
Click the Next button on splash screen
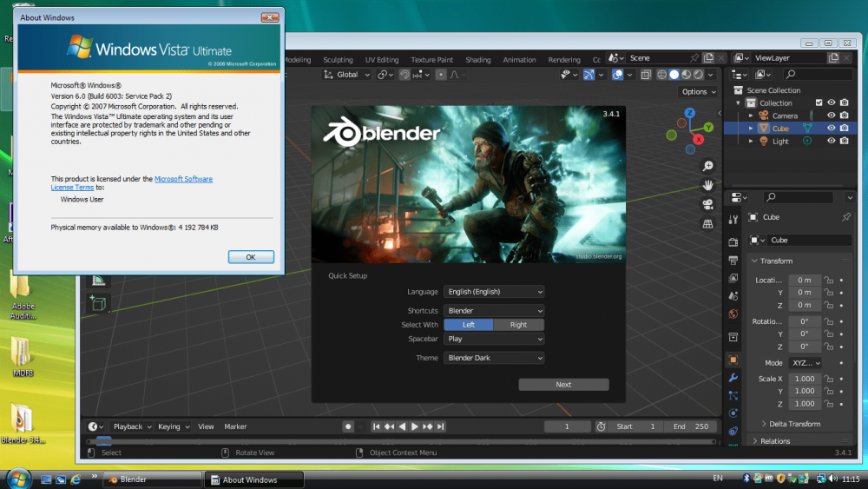click(x=563, y=385)
